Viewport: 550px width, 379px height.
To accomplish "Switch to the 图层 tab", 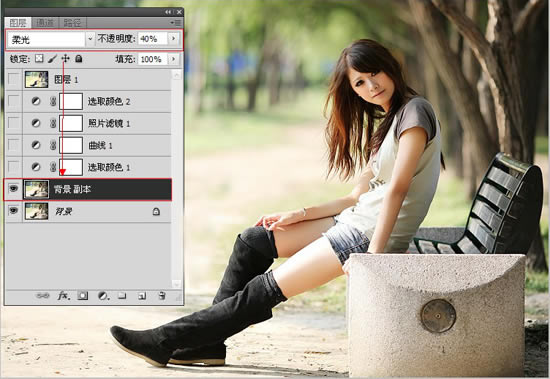I will click(x=18, y=23).
